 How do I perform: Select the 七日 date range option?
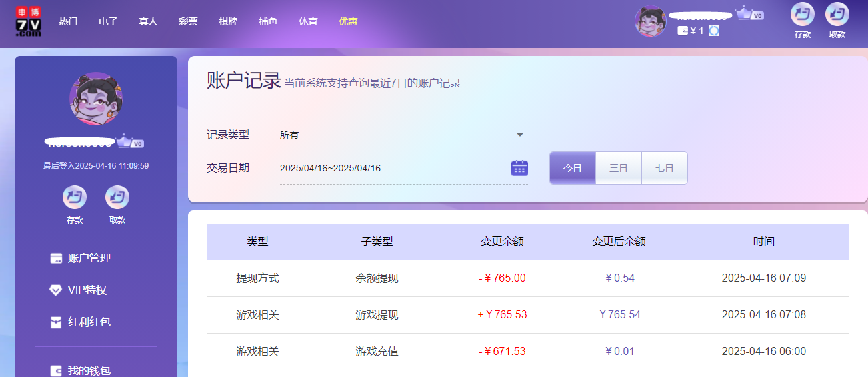tap(664, 168)
